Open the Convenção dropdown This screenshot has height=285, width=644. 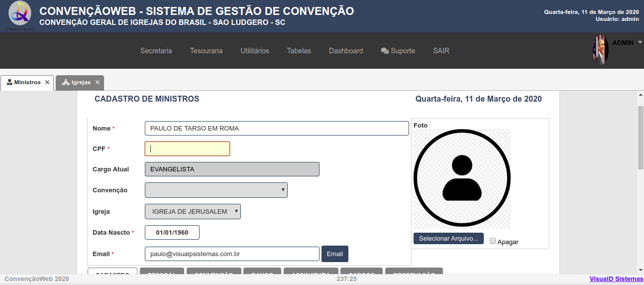[x=216, y=190]
